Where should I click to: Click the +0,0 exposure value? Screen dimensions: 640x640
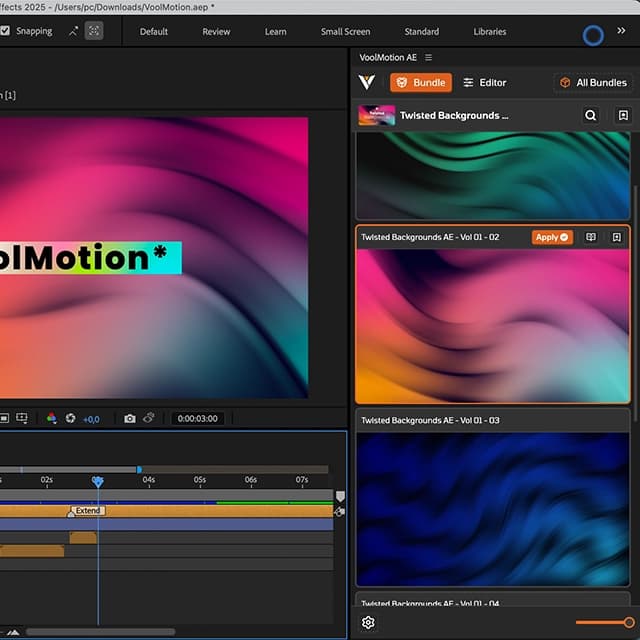tap(91, 420)
